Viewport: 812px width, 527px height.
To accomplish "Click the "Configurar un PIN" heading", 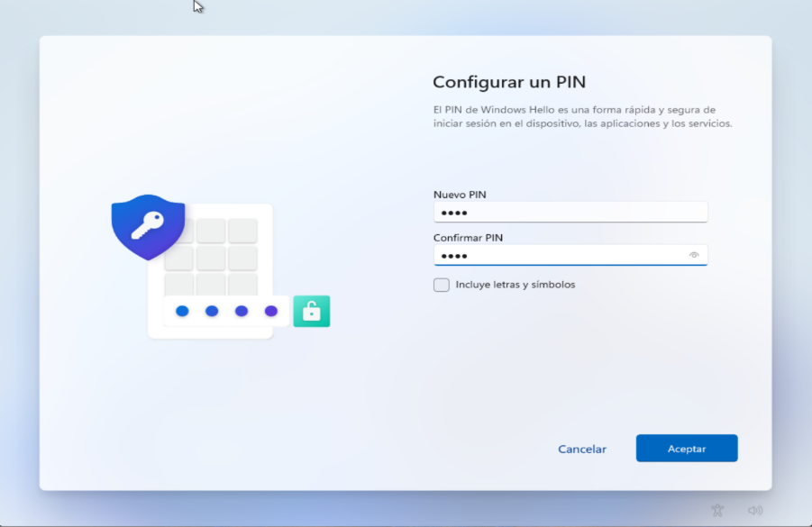I will (509, 82).
